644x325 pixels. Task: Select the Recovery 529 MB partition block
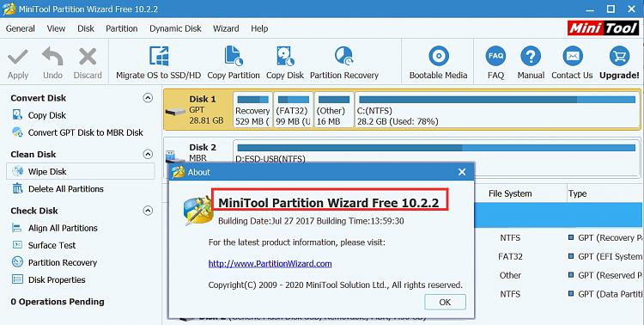252,109
